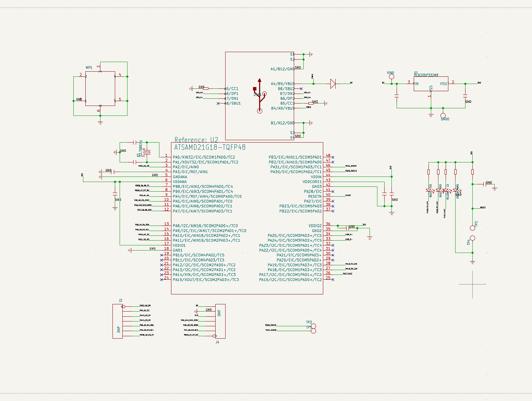Select USB_D+ net label at pin 34
This screenshot has width=532, height=401.
tap(349, 234)
